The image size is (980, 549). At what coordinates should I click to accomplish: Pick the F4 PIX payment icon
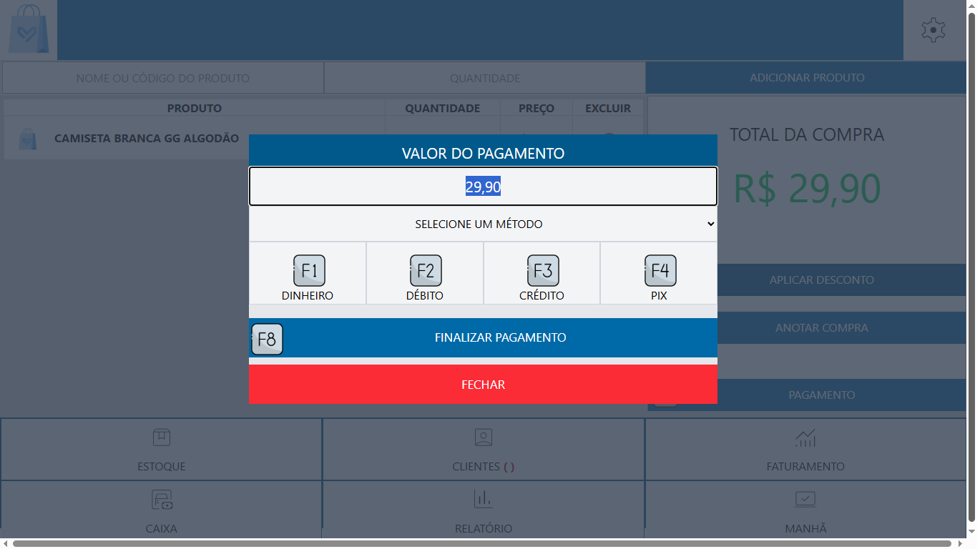[x=660, y=271]
